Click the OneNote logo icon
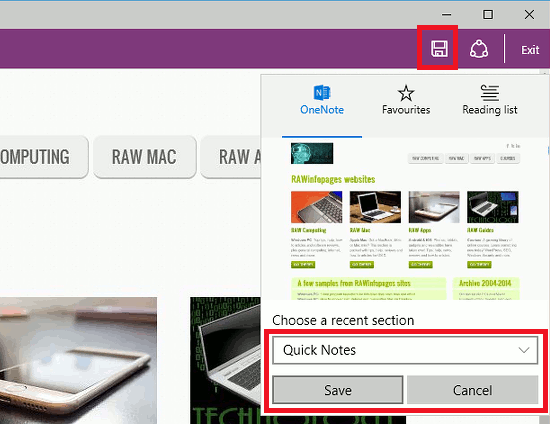Image resolution: width=550 pixels, height=424 pixels. click(322, 93)
